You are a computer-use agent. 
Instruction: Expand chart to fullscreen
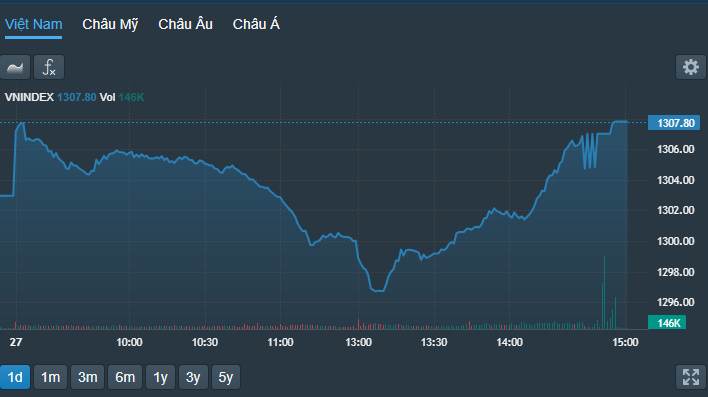coord(690,377)
